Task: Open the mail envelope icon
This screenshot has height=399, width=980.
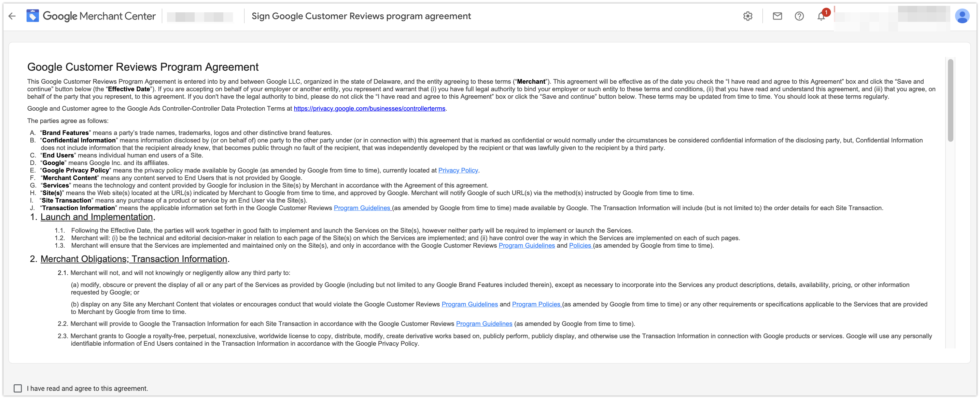Action: (x=777, y=16)
